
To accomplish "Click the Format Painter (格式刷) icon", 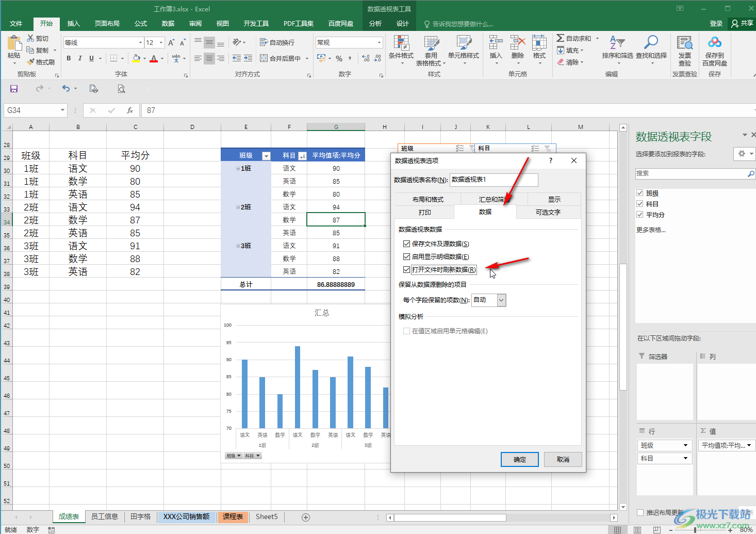I will [x=31, y=62].
